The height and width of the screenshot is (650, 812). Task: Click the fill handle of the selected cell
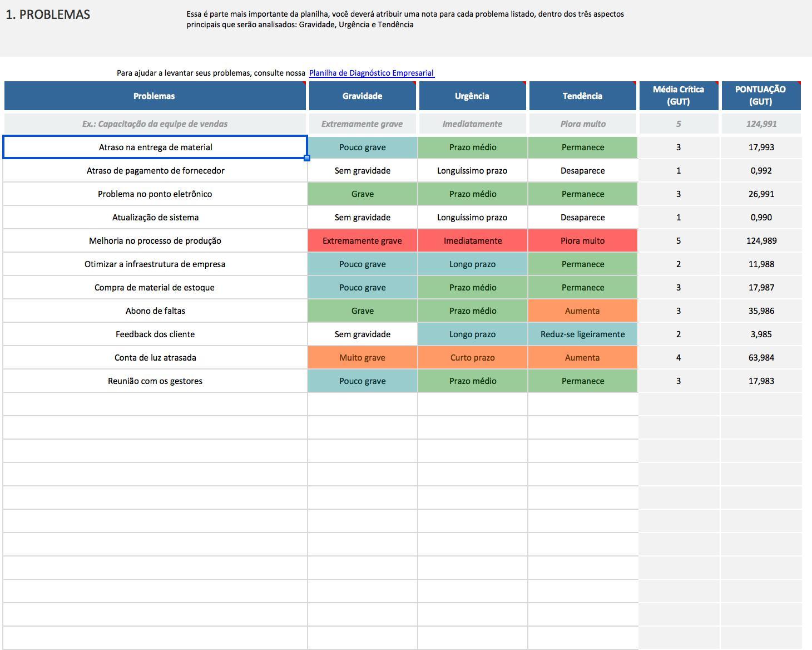click(307, 158)
